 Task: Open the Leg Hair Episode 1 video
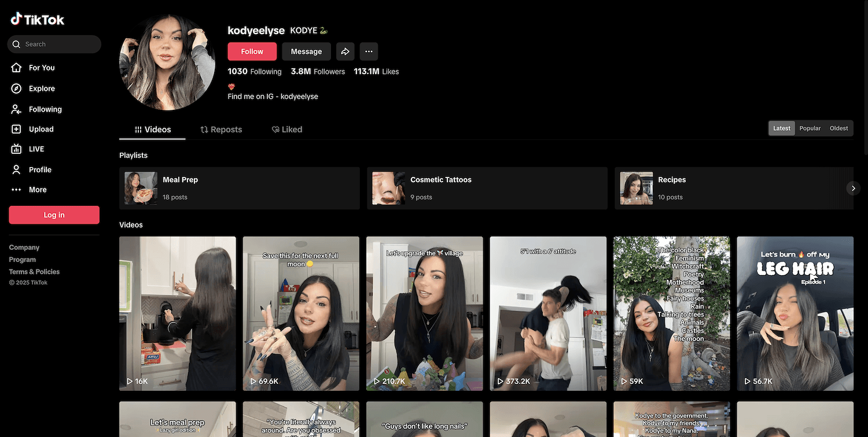795,313
